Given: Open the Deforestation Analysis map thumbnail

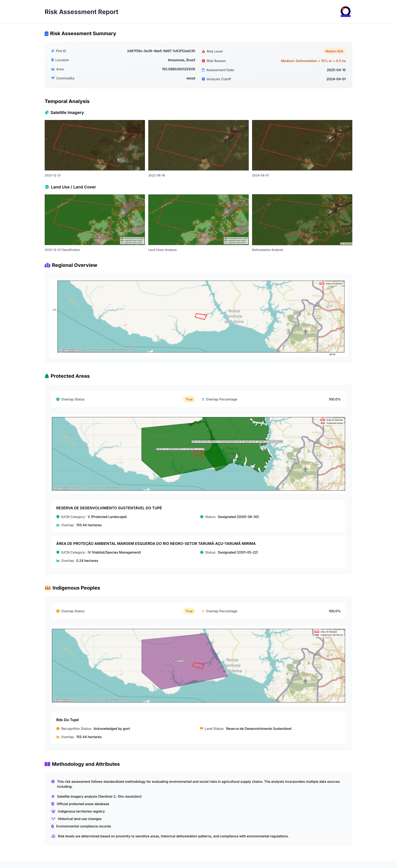Looking at the screenshot, I should (x=302, y=220).
